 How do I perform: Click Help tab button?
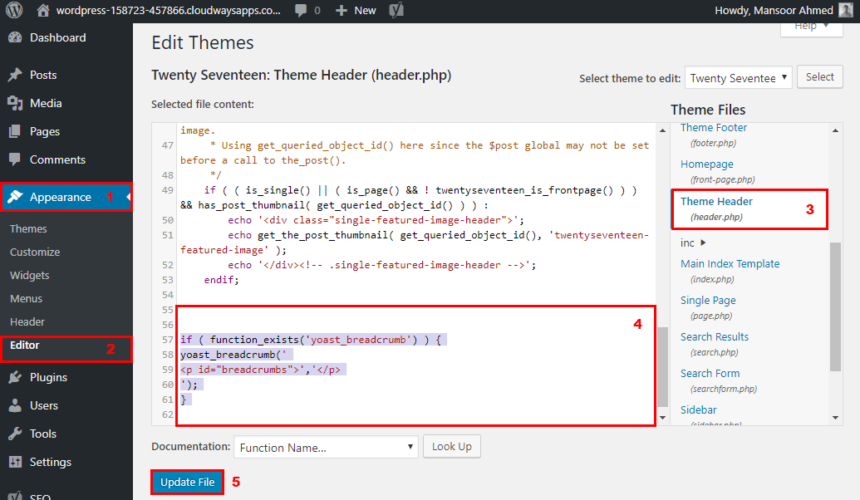coord(811,28)
